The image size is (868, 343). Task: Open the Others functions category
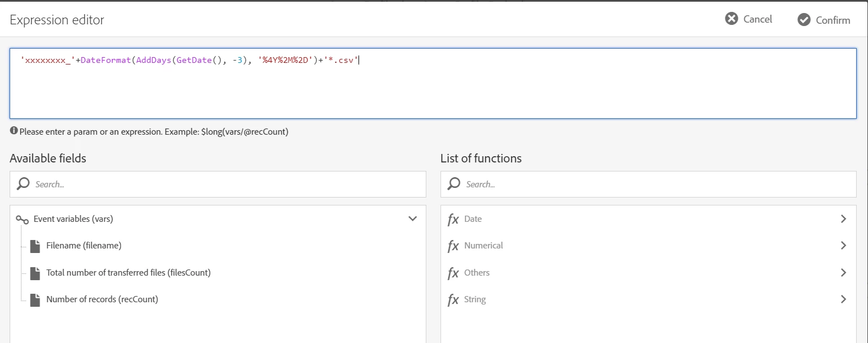477,273
